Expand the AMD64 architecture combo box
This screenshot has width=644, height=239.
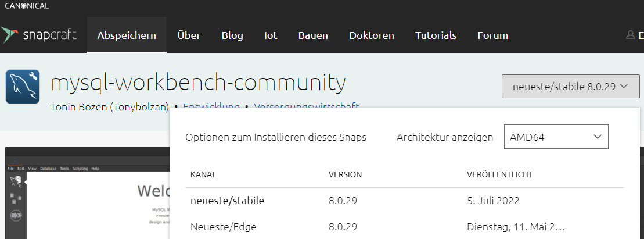556,137
